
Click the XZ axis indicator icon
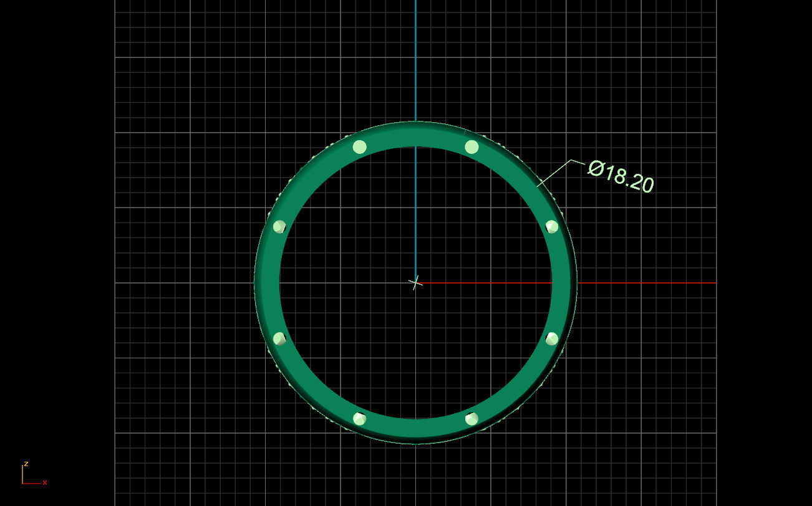click(x=34, y=474)
